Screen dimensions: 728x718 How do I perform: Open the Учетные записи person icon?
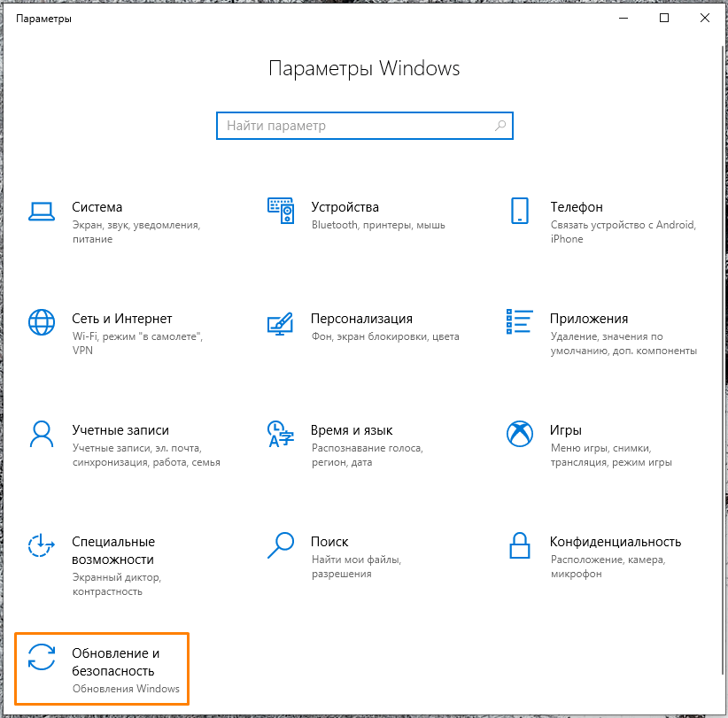point(42,434)
